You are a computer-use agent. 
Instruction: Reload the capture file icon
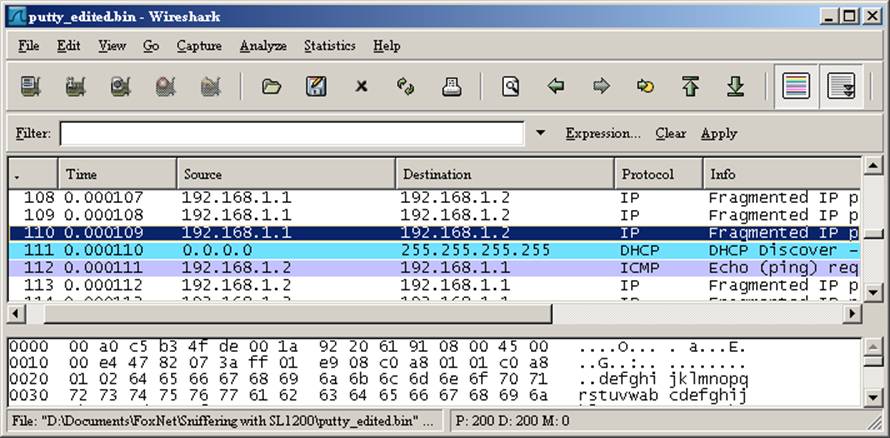pyautogui.click(x=405, y=87)
